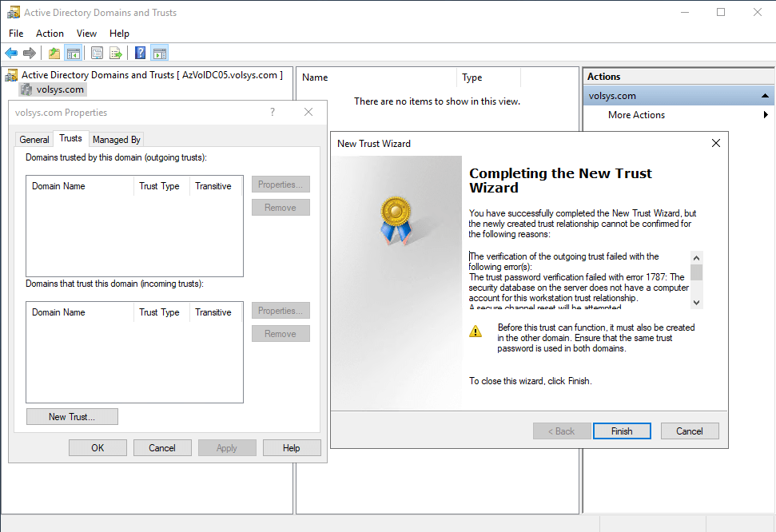
Task: Close the New Trust Wizard dialog
Action: (715, 144)
